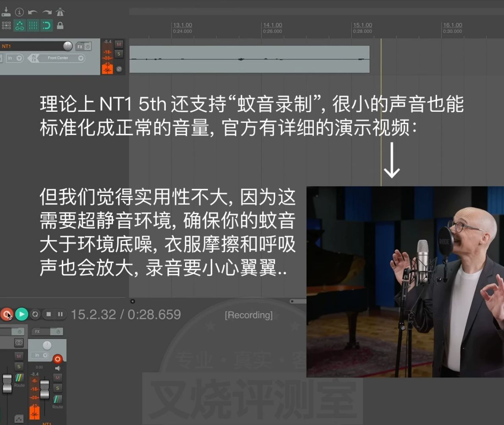Click the NT1 track volume knob
This screenshot has height=425, width=504.
pyautogui.click(x=68, y=46)
